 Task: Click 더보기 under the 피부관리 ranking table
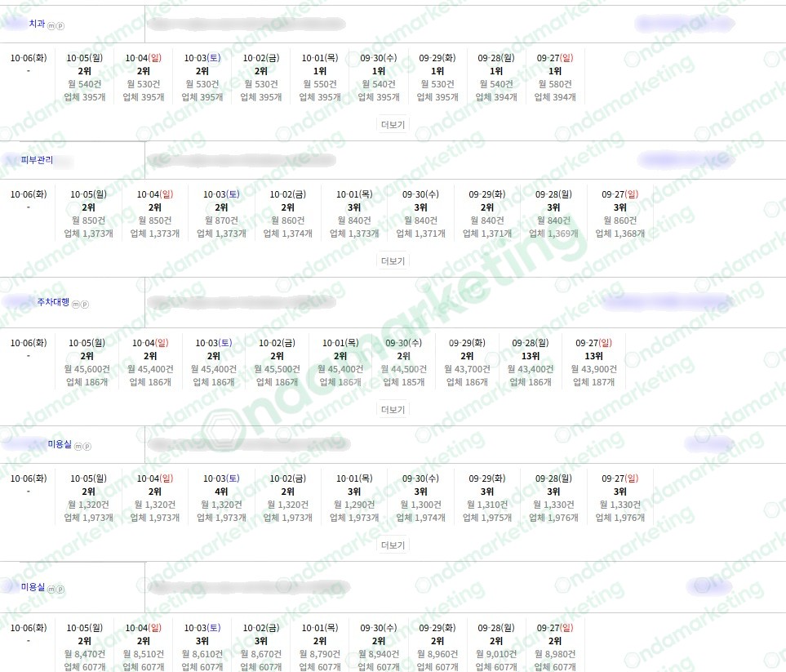(x=393, y=260)
